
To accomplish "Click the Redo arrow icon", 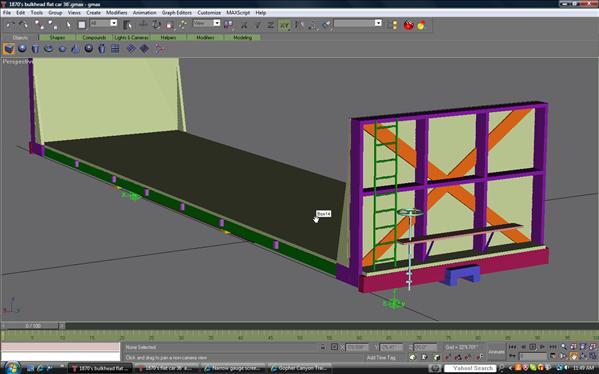I will coord(24,25).
